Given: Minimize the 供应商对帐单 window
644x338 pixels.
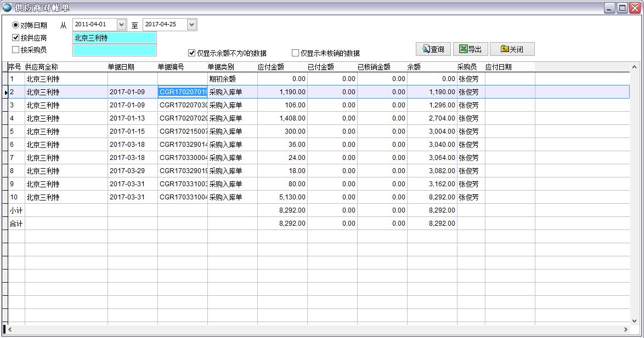Looking at the screenshot, I should tap(609, 8).
